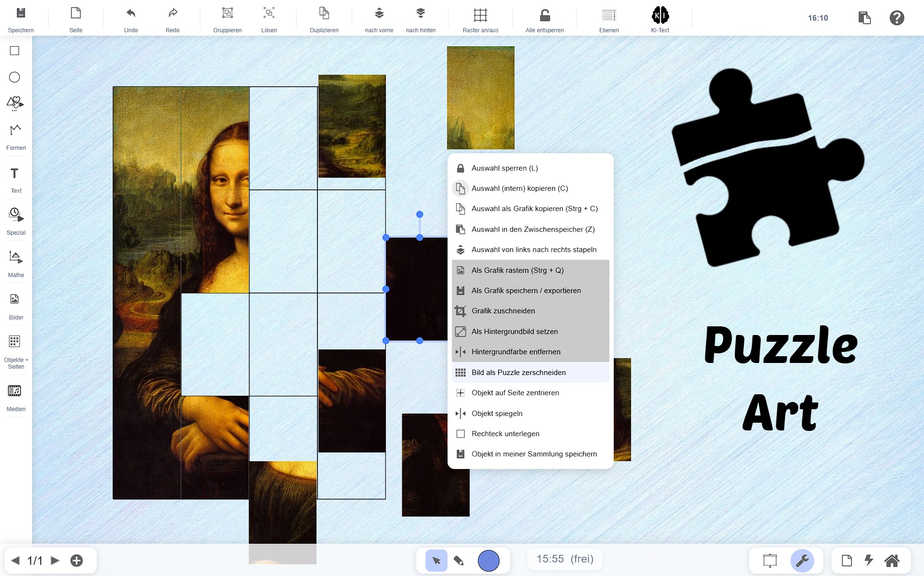The image size is (924, 576).
Task: Select the circle shape tool
Action: pos(14,77)
